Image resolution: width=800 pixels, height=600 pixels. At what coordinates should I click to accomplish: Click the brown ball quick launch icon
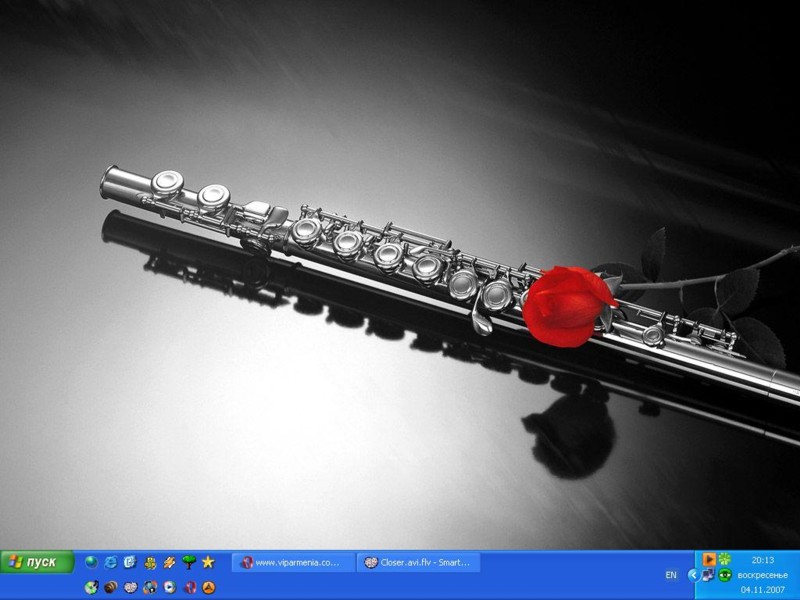tap(111, 587)
